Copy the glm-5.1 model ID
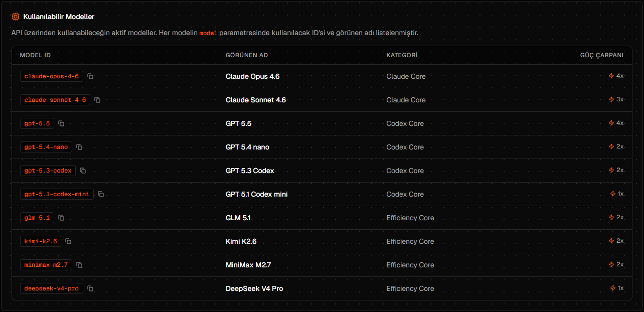644x312 pixels. pyautogui.click(x=61, y=218)
